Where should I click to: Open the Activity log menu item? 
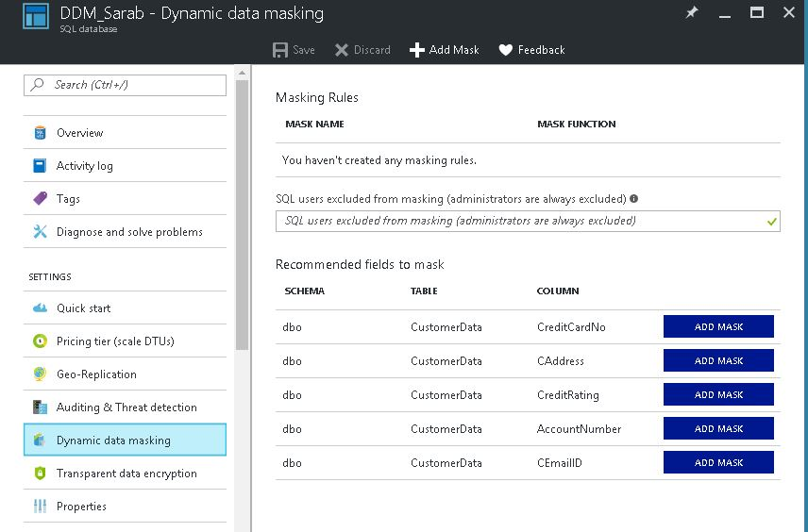pos(125,166)
